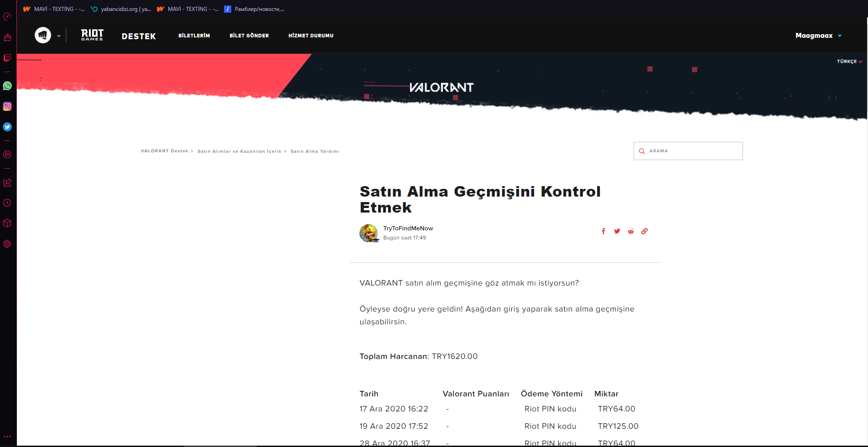Open History clock icon in sidebar

pyautogui.click(x=7, y=203)
